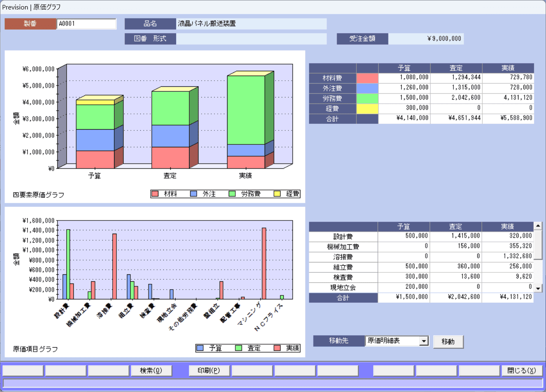Close the window with 閉じる(X)
This screenshot has height=392, width=546.
[521, 371]
